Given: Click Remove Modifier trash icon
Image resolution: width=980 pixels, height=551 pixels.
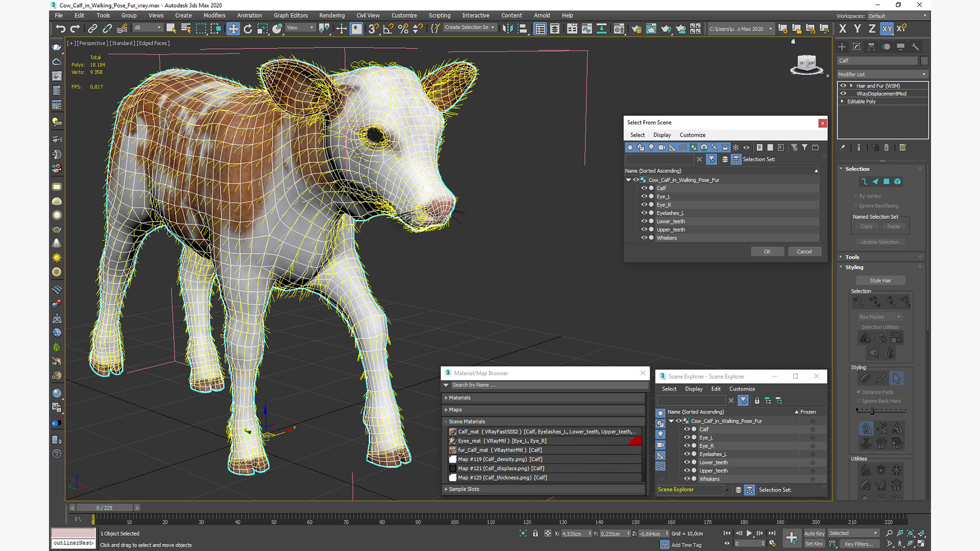Looking at the screenshot, I should pos(887,147).
